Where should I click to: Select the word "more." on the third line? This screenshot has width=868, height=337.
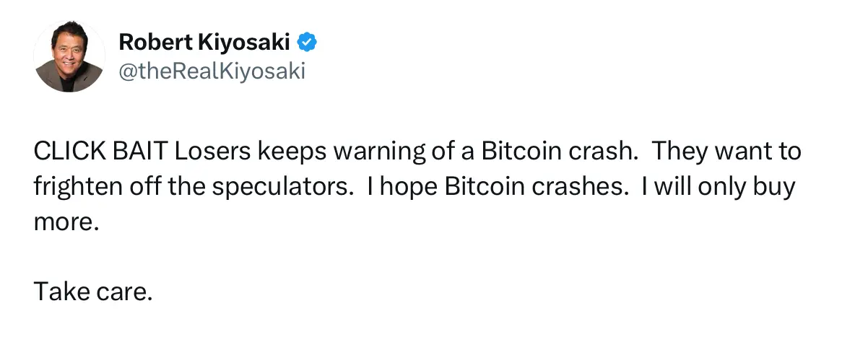pos(65,222)
